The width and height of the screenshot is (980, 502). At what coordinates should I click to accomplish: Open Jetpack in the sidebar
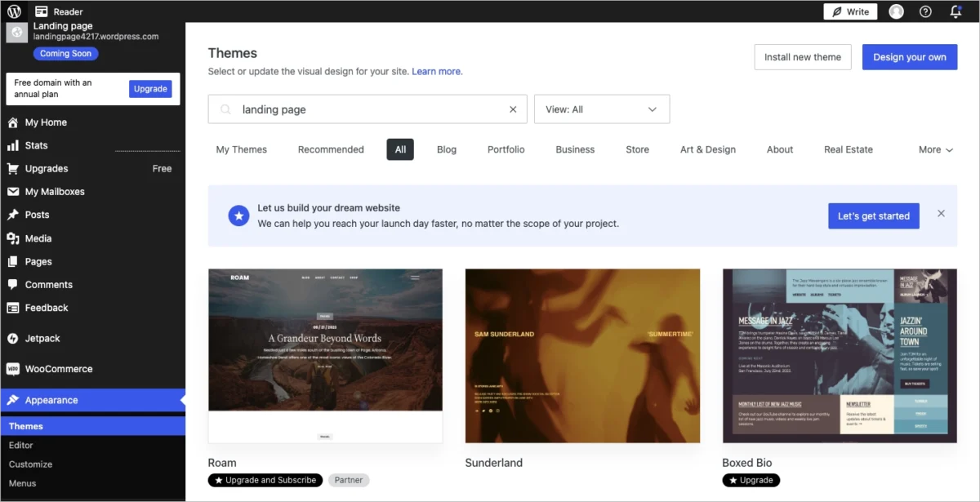42,338
